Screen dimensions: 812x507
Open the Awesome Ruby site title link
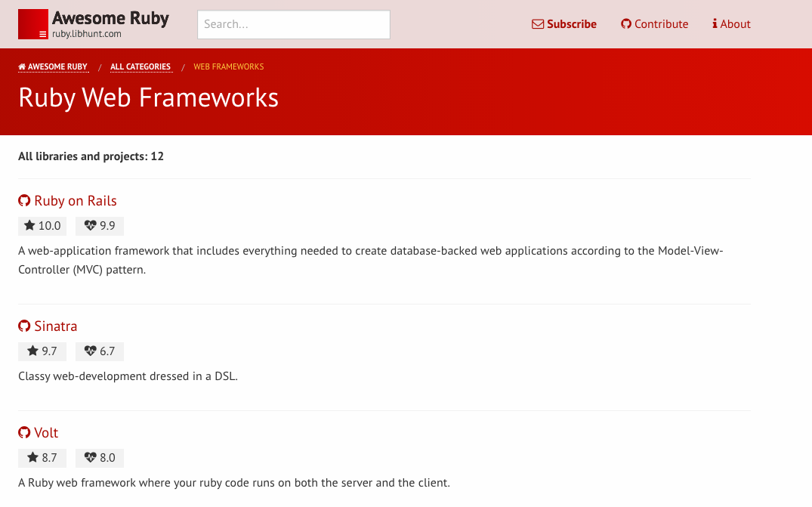tap(110, 18)
